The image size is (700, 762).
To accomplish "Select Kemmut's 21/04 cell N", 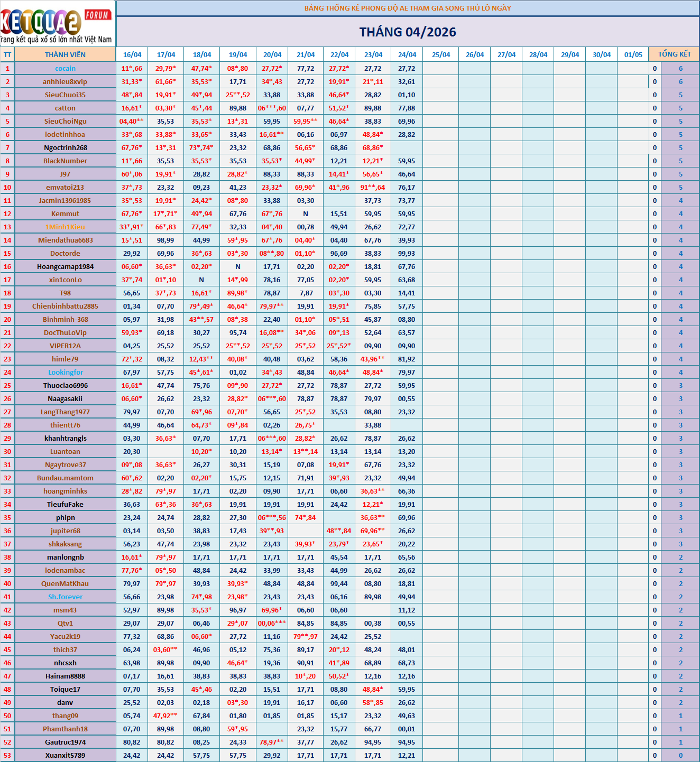I will pos(306,213).
